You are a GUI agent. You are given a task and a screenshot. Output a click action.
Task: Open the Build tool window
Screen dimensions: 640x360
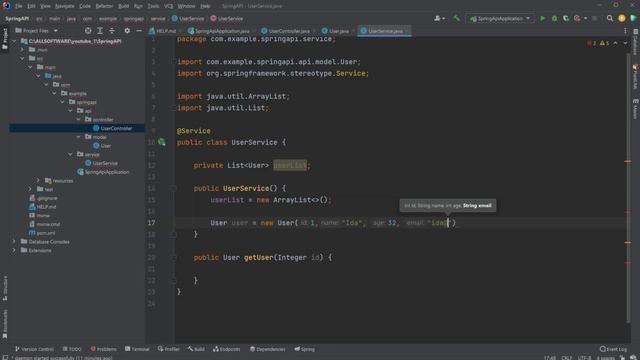pyautogui.click(x=196, y=349)
